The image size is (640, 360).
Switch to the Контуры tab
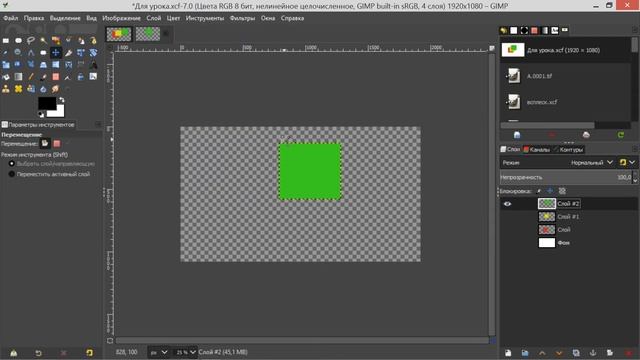(568, 149)
